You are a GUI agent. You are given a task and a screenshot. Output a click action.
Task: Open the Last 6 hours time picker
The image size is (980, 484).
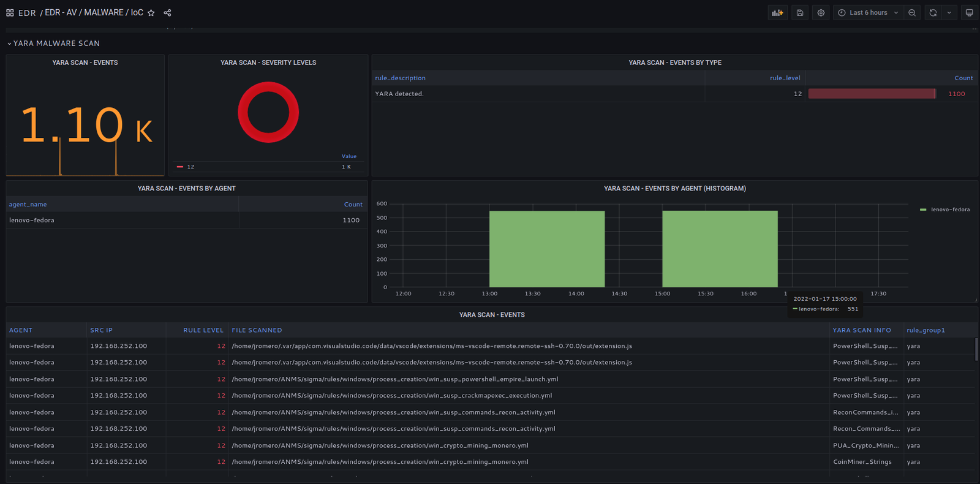click(x=868, y=13)
